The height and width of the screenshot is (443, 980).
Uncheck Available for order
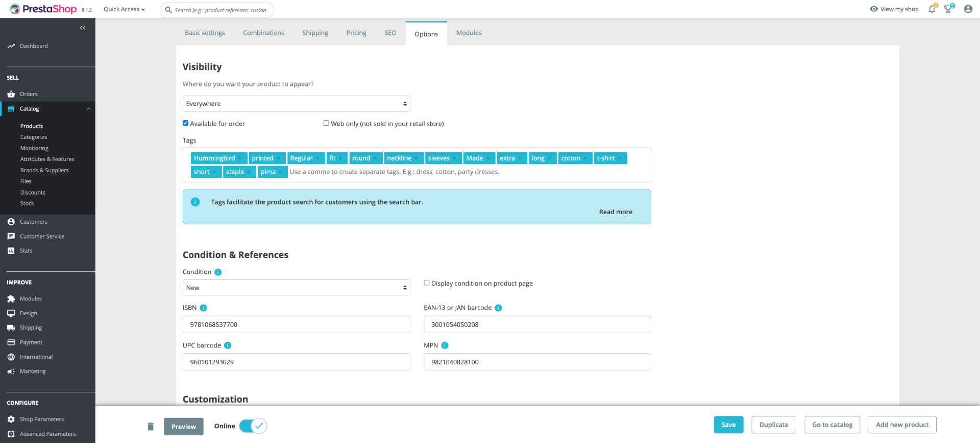coord(185,123)
